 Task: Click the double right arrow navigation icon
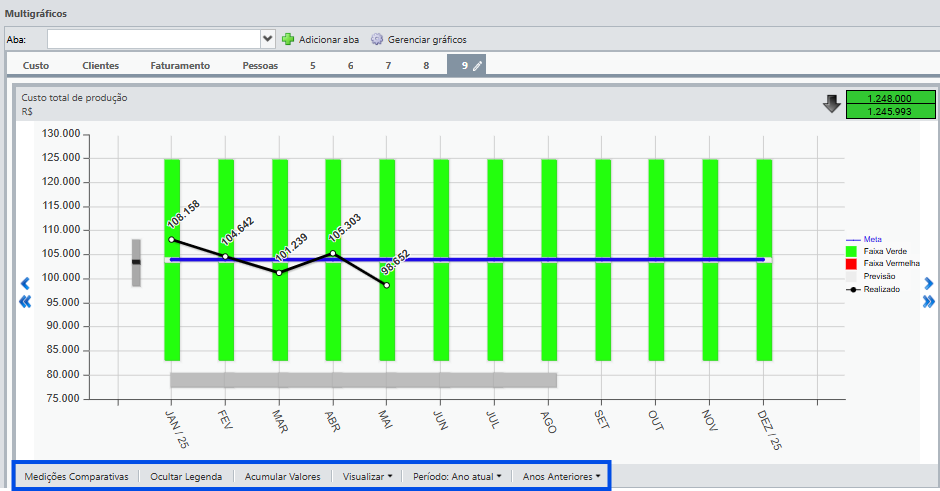pyautogui.click(x=929, y=302)
